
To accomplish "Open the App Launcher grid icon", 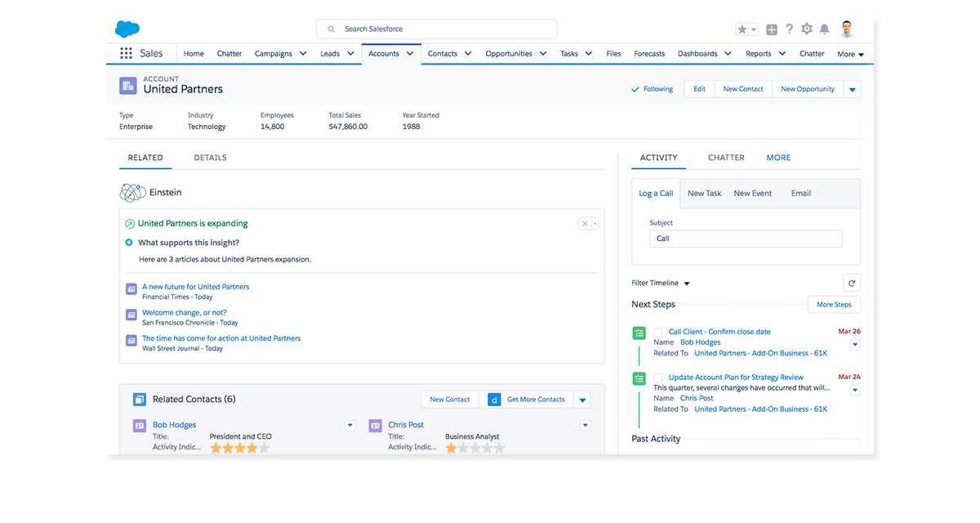I will click(126, 54).
